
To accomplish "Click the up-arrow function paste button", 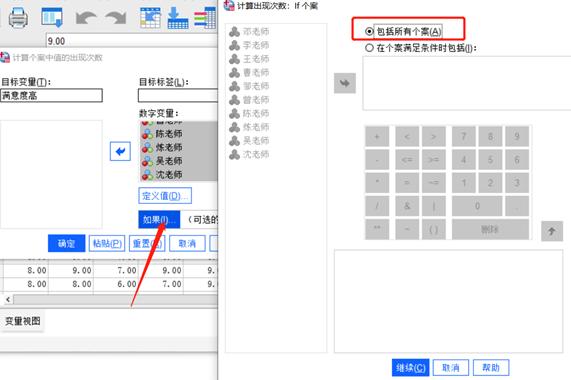I will point(552,231).
